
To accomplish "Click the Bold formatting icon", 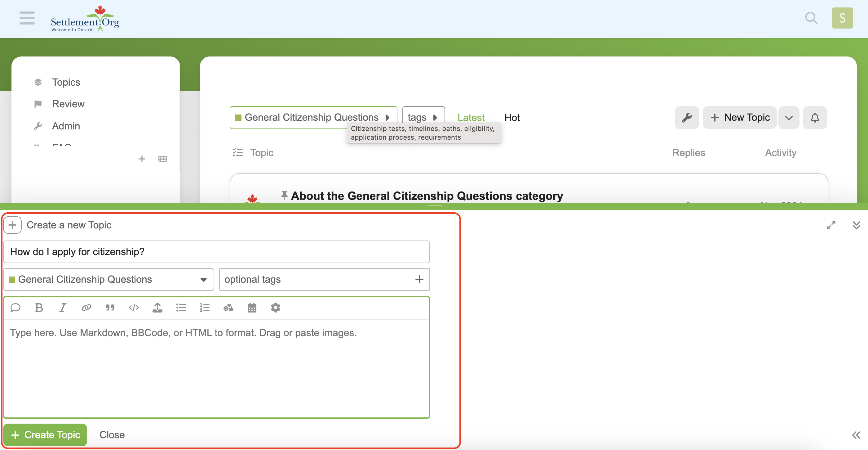I will 39,307.
